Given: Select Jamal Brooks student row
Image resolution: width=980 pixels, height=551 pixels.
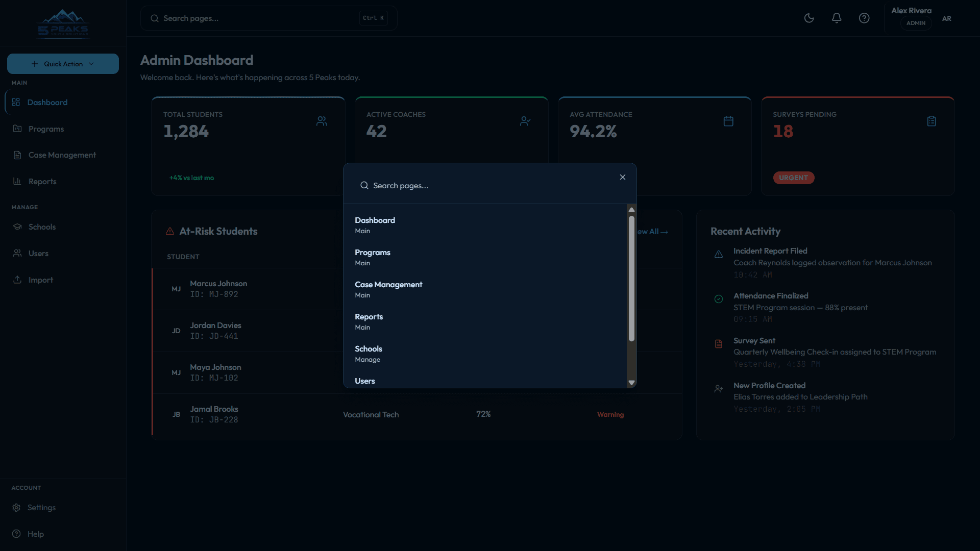Looking at the screenshot, I should coord(417,415).
